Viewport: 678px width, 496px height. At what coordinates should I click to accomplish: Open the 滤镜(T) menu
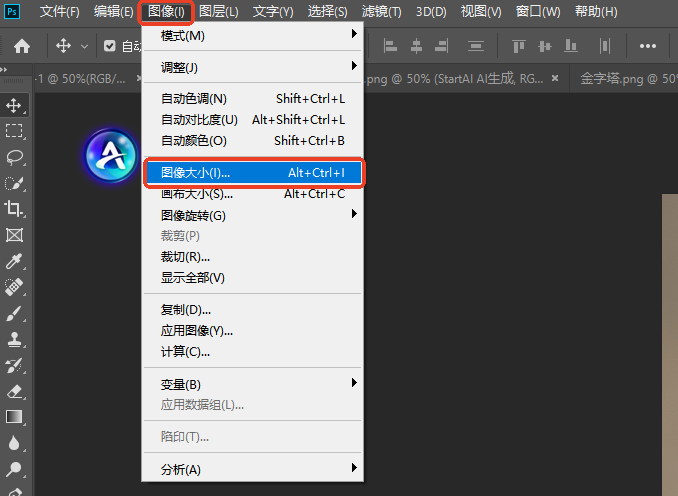(381, 11)
